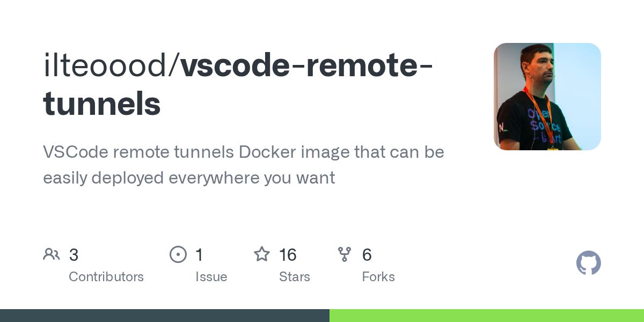This screenshot has width=644, height=322.
Task: Click the Stars star icon
Action: (x=262, y=254)
